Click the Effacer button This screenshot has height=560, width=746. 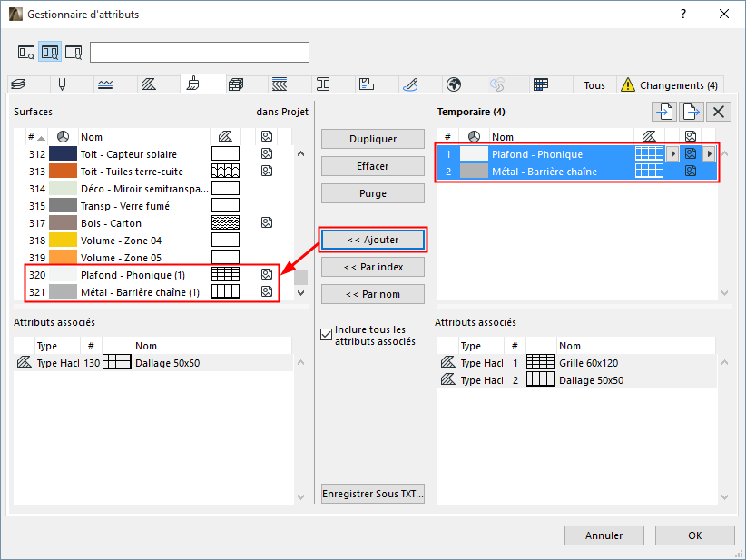[x=373, y=166]
